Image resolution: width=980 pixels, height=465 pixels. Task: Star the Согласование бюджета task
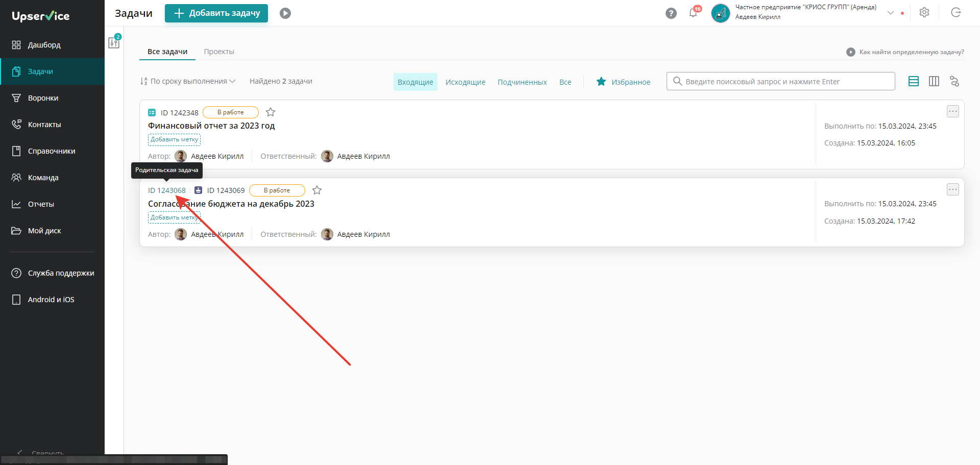tap(317, 190)
